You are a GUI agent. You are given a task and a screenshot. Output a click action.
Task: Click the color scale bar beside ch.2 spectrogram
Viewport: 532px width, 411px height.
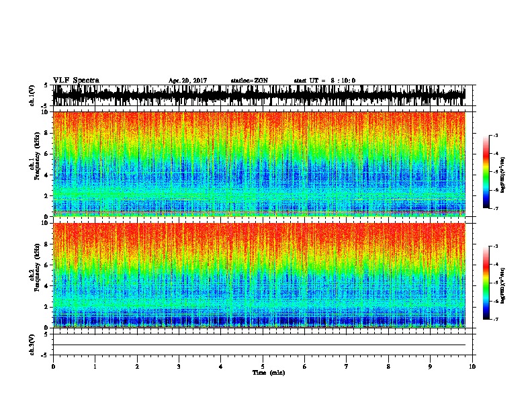click(486, 283)
